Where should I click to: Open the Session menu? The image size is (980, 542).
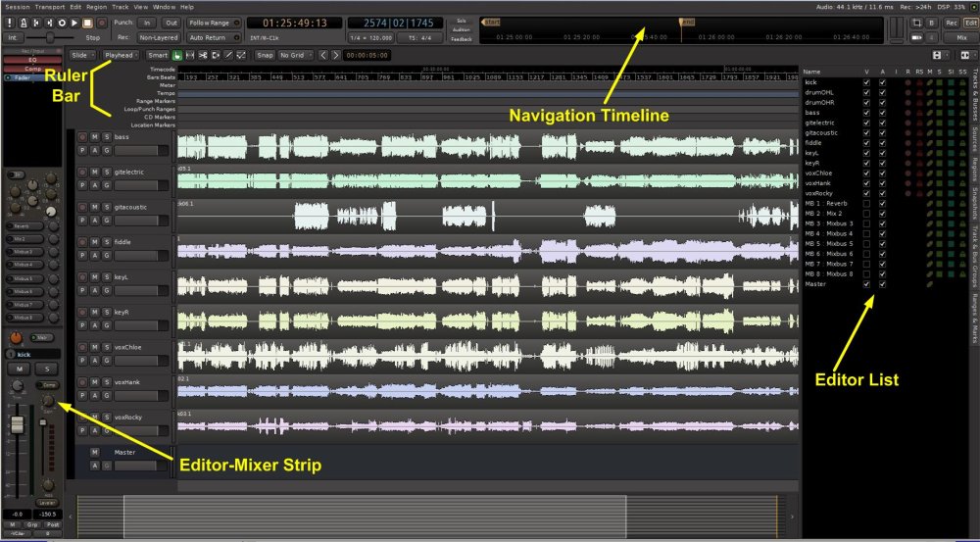tap(17, 7)
